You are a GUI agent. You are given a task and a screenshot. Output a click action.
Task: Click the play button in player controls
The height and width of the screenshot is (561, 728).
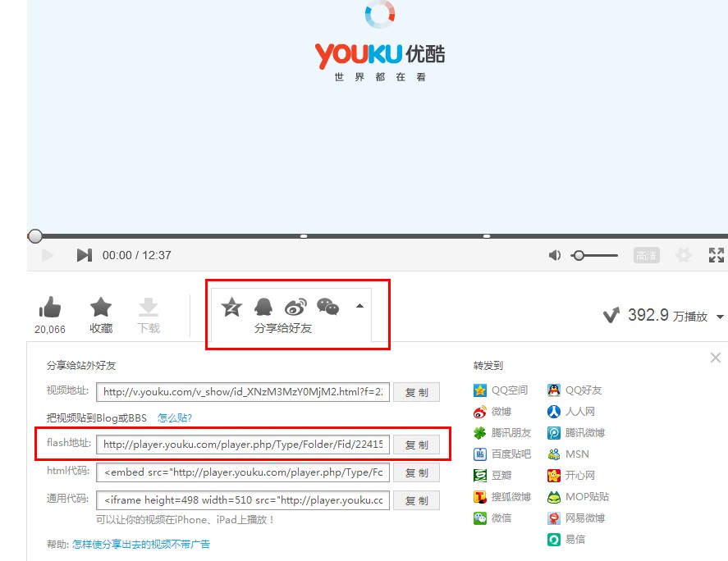[x=48, y=255]
